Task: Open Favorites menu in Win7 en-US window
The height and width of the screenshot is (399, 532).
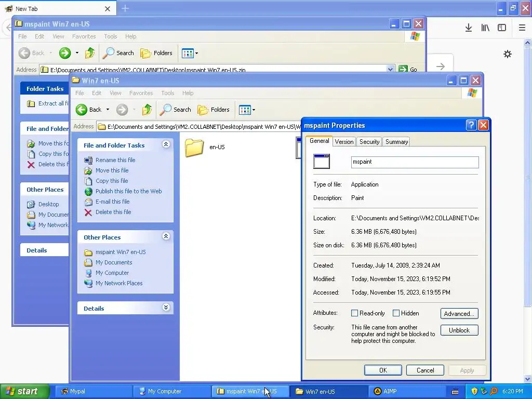Action: (x=141, y=93)
